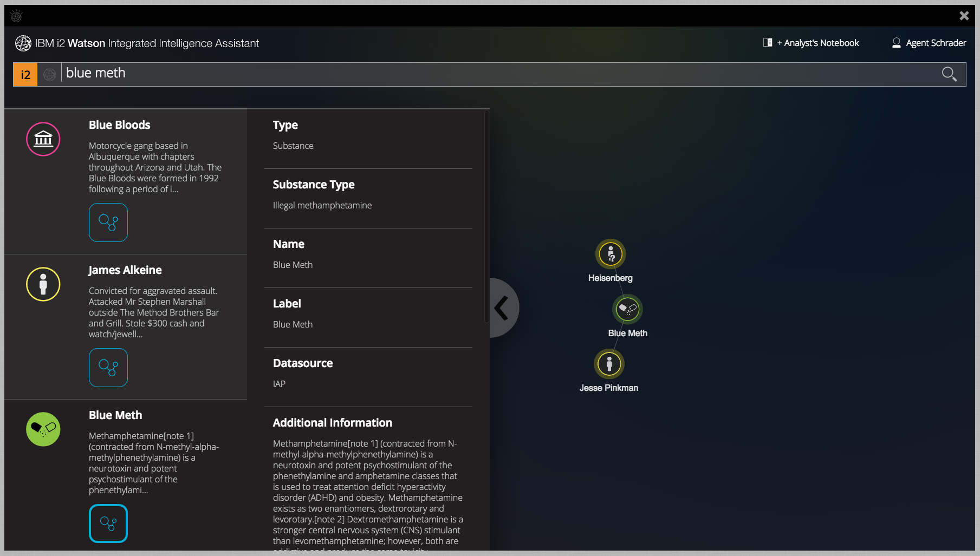Click the i2 orange search mode button
The width and height of the screenshot is (980, 556).
point(25,75)
